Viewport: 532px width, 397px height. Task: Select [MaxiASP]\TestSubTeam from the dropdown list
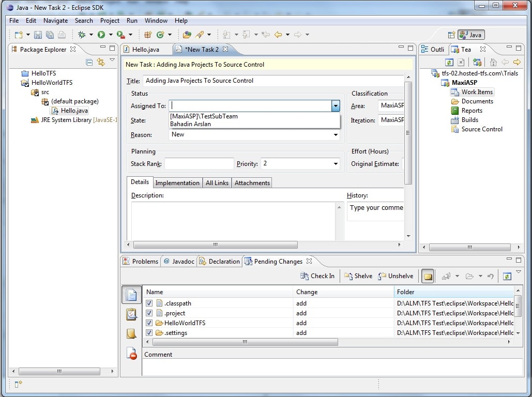[204, 116]
